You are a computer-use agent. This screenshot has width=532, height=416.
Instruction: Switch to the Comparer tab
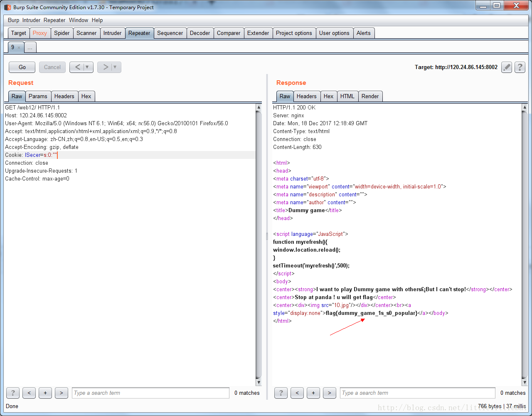click(x=229, y=33)
